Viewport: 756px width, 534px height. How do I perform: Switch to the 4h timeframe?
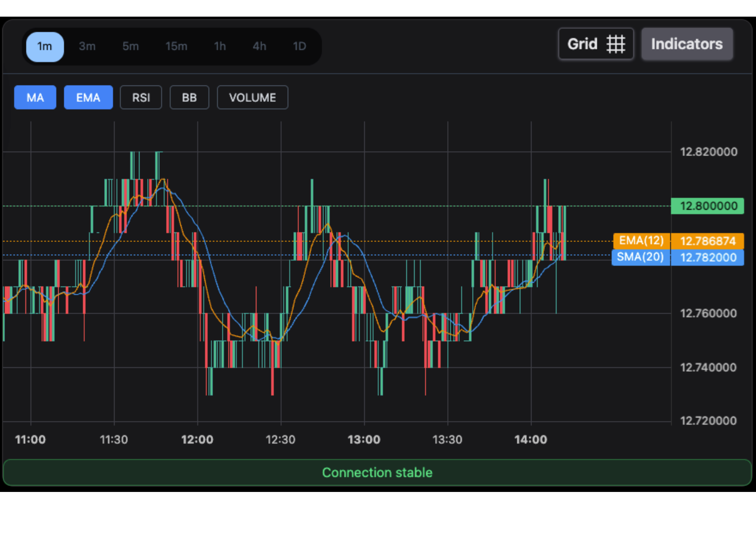(x=259, y=46)
